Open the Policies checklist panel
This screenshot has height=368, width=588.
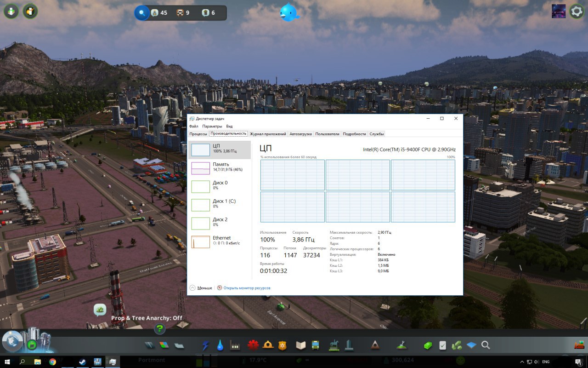443,345
